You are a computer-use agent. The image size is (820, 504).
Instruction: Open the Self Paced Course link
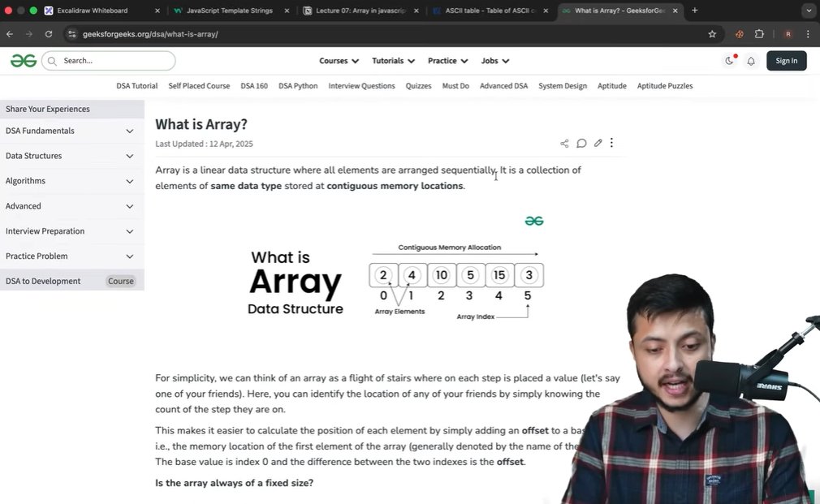[x=199, y=86]
